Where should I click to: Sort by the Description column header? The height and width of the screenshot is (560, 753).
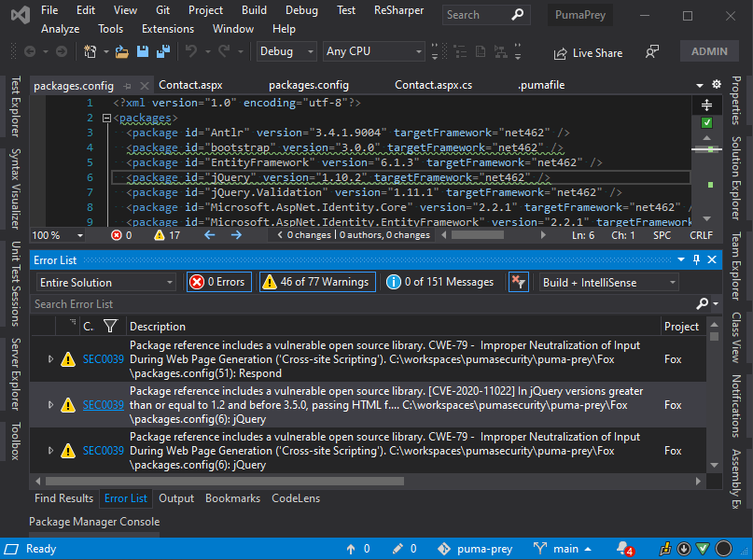158,327
